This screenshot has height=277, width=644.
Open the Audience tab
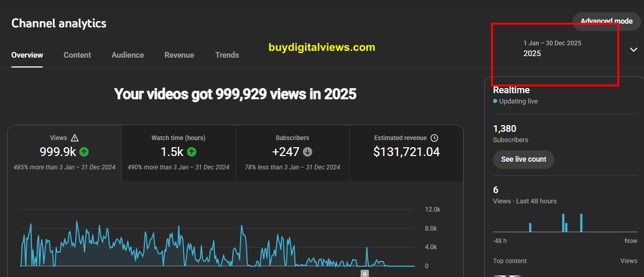128,55
